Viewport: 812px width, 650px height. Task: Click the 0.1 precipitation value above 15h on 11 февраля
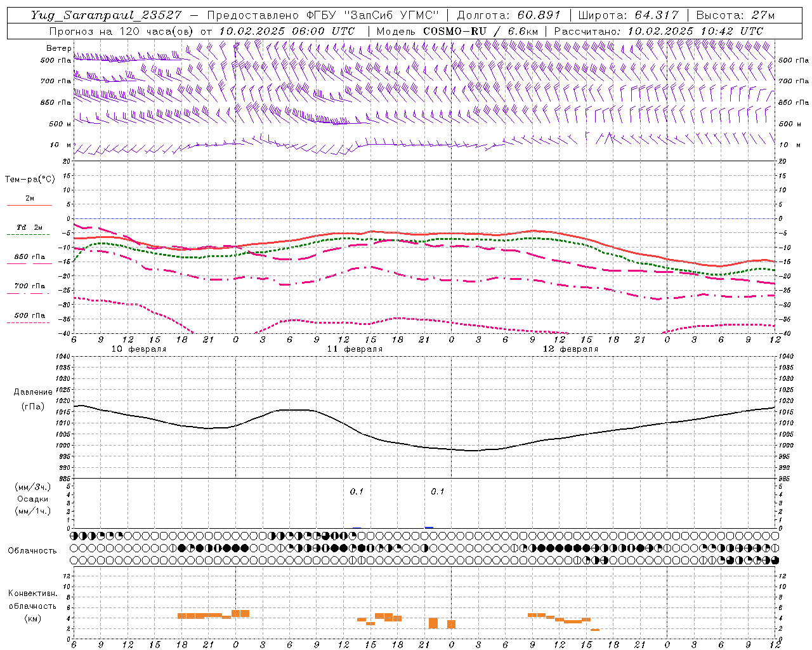coord(357,491)
